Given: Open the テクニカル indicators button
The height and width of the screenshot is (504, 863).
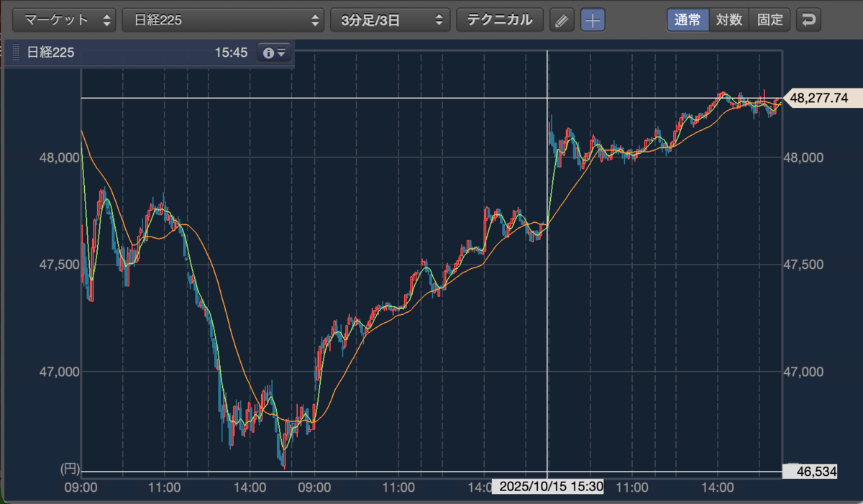Looking at the screenshot, I should point(500,20).
